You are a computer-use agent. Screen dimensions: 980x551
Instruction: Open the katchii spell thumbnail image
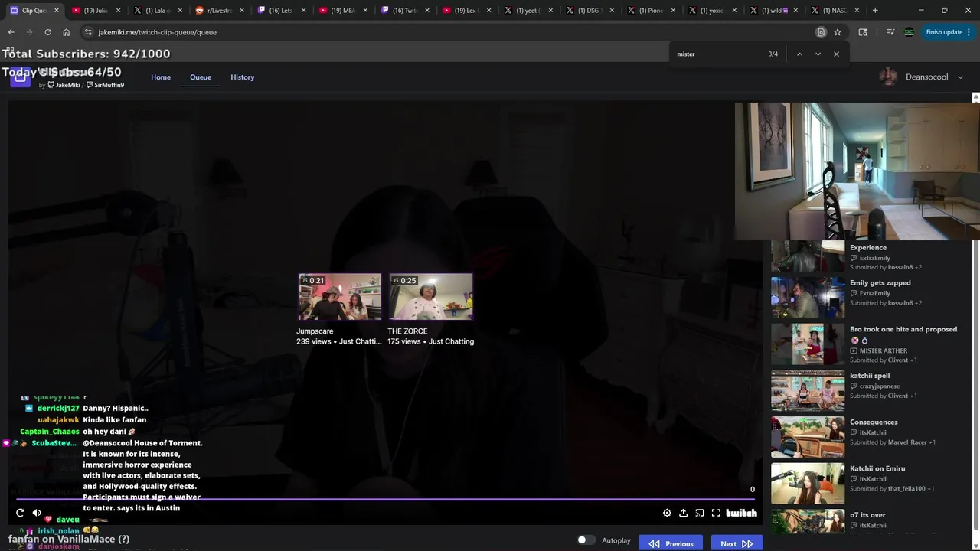(808, 390)
